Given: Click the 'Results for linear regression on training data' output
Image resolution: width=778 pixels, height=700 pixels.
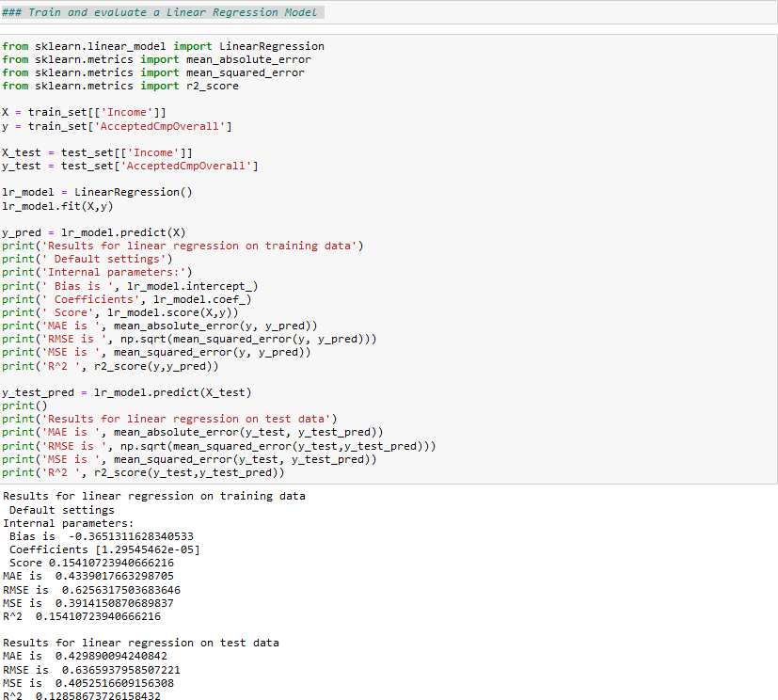Looking at the screenshot, I should (x=154, y=496).
